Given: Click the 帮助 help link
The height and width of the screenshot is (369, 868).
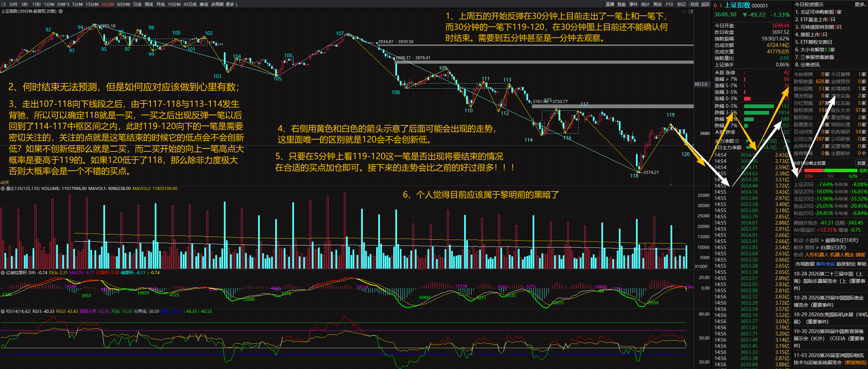Looking at the screenshot, I should [x=862, y=264].
